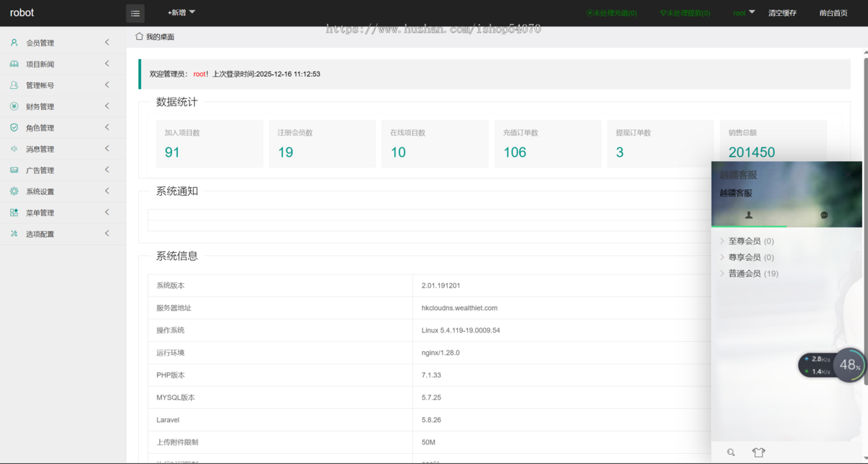Click the 48% network speed widget
The width and height of the screenshot is (868, 464).
click(x=832, y=365)
